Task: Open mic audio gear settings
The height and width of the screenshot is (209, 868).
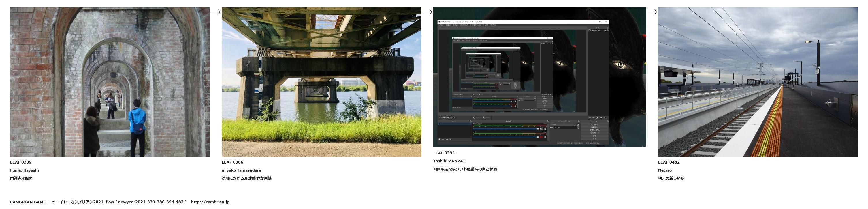Action: 545,137
